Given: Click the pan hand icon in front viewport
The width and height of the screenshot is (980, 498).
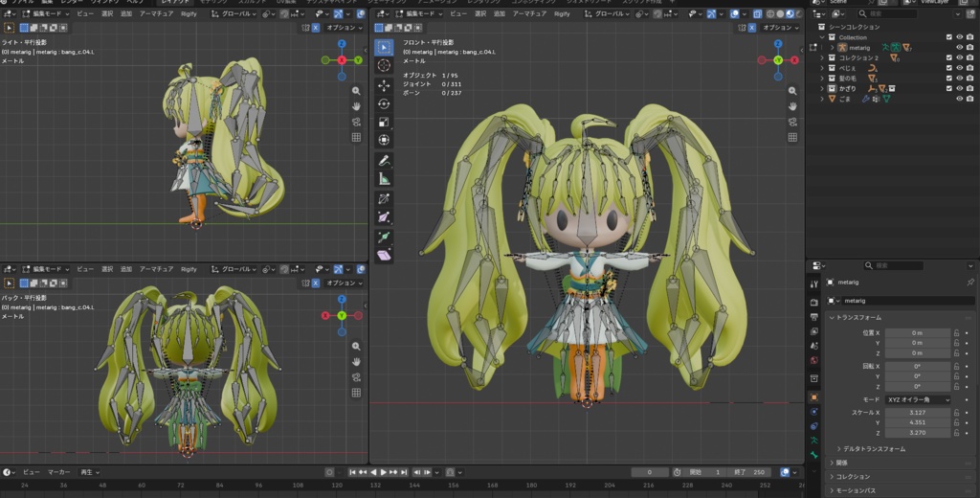Looking at the screenshot, I should pyautogui.click(x=792, y=106).
